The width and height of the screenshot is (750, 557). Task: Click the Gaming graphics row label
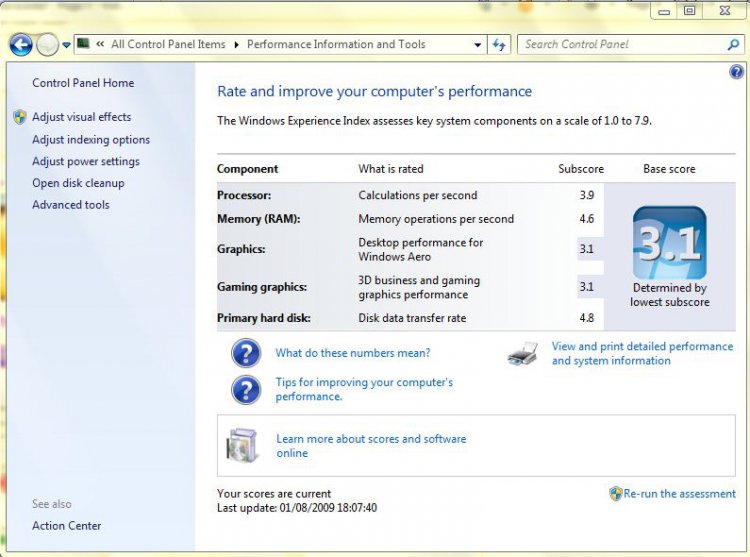click(262, 287)
